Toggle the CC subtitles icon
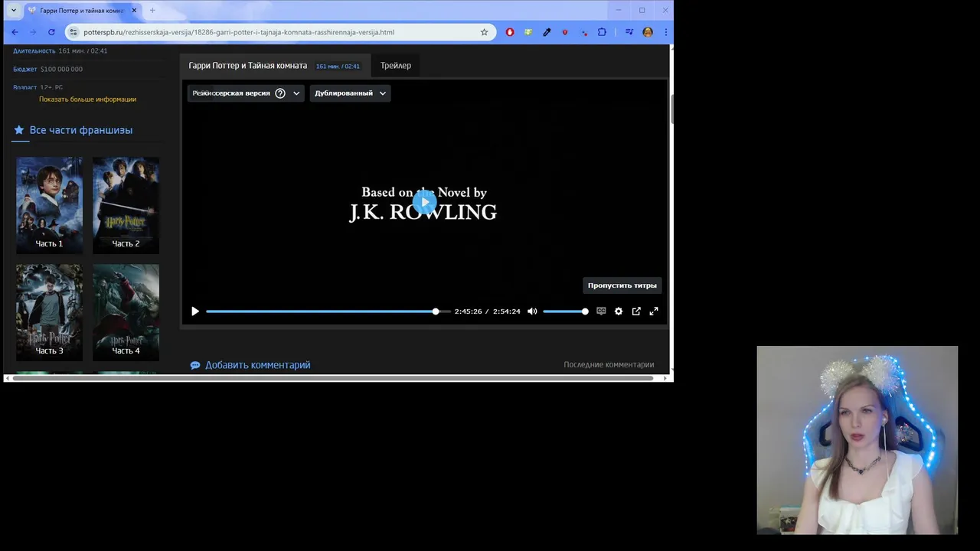Image resolution: width=980 pixels, height=551 pixels. [601, 311]
